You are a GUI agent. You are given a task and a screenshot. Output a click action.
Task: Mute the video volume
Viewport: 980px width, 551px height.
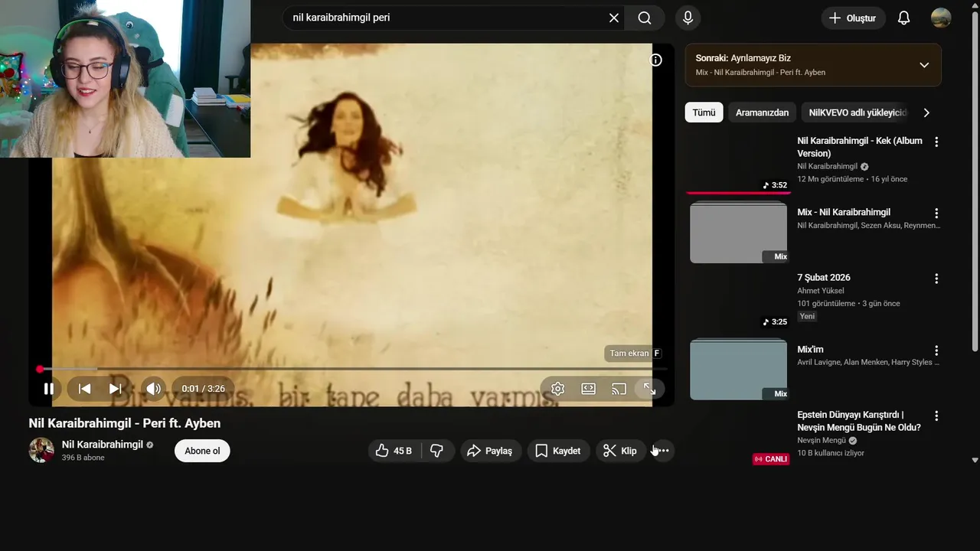click(x=154, y=389)
